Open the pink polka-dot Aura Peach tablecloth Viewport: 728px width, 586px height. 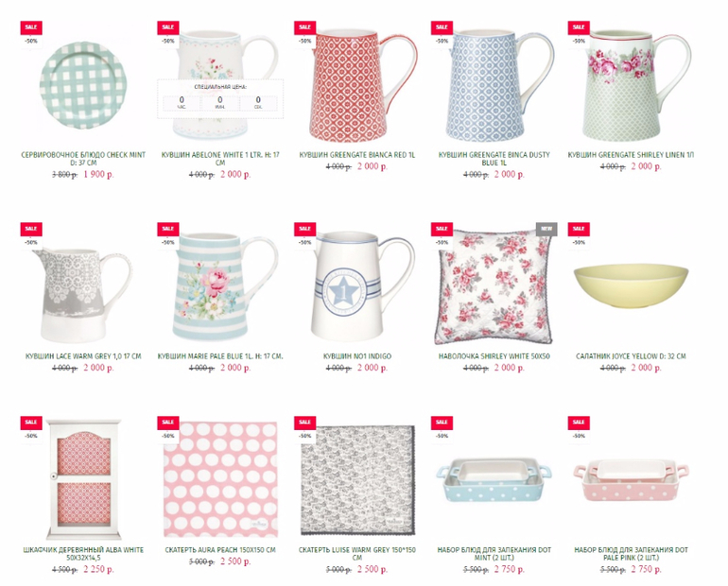(x=220, y=479)
